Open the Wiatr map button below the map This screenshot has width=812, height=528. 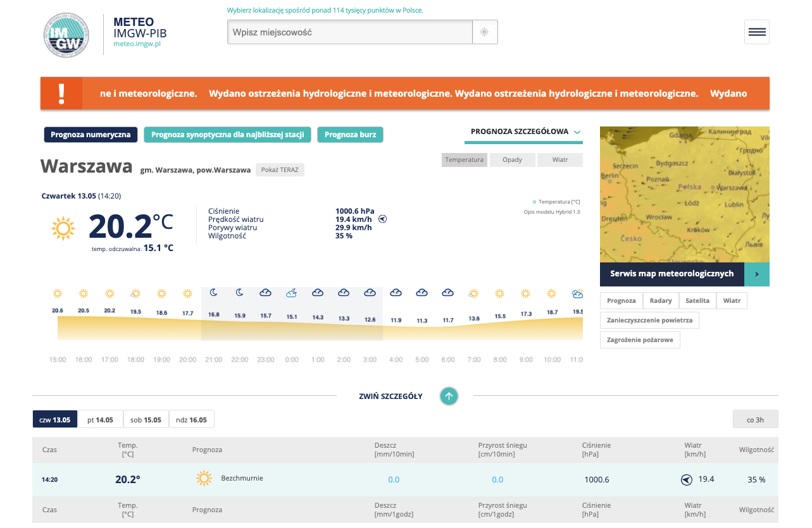pyautogui.click(x=732, y=301)
